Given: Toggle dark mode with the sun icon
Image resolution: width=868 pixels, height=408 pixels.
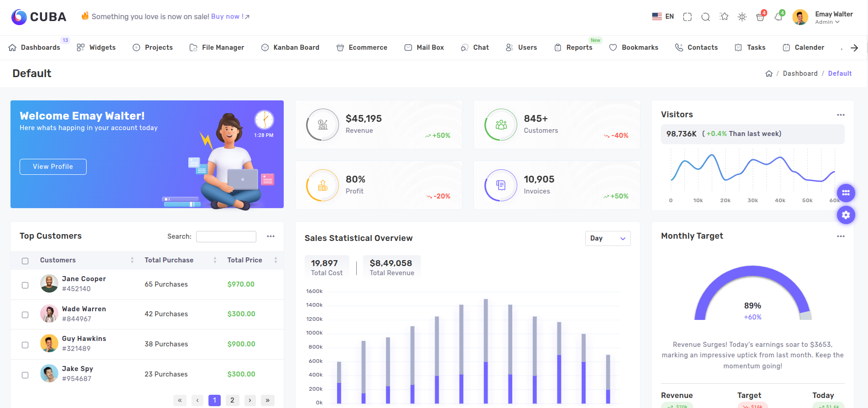Looking at the screenshot, I should [x=742, y=17].
